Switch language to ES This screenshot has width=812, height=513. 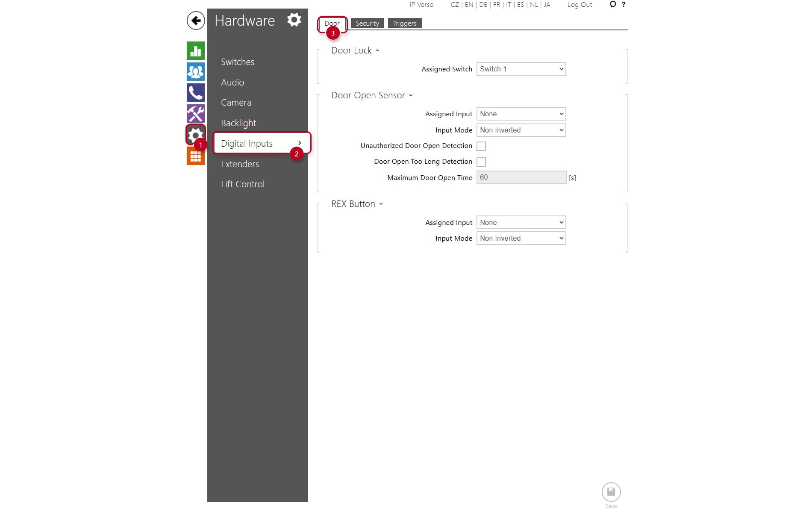[520, 5]
